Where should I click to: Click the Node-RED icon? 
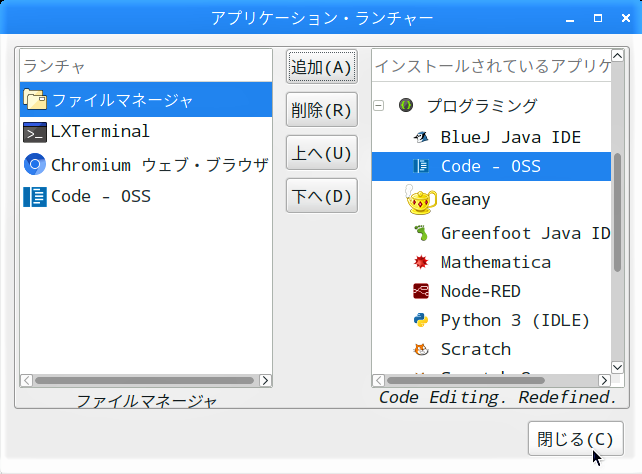click(x=421, y=291)
